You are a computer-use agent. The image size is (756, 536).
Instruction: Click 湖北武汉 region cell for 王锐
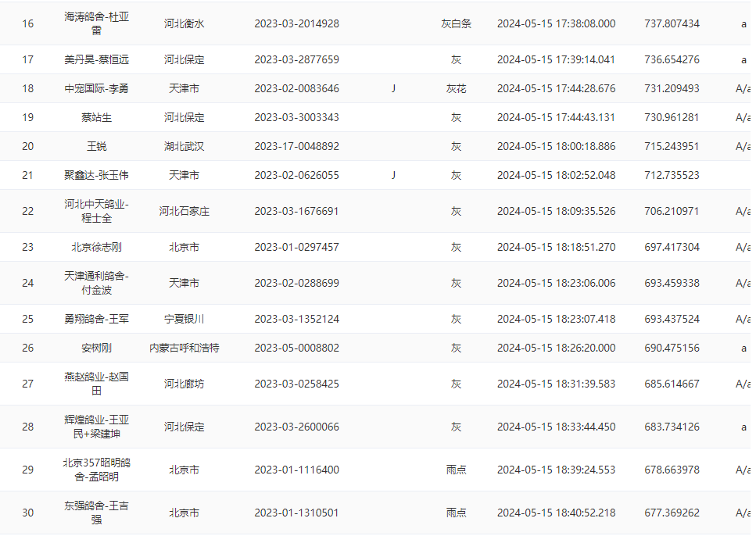[185, 146]
